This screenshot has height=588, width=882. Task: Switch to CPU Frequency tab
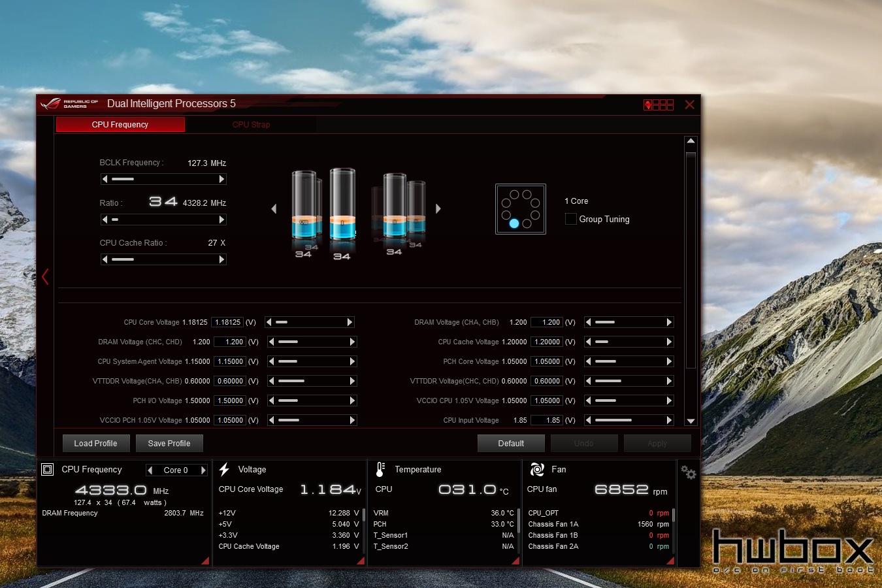tap(120, 124)
